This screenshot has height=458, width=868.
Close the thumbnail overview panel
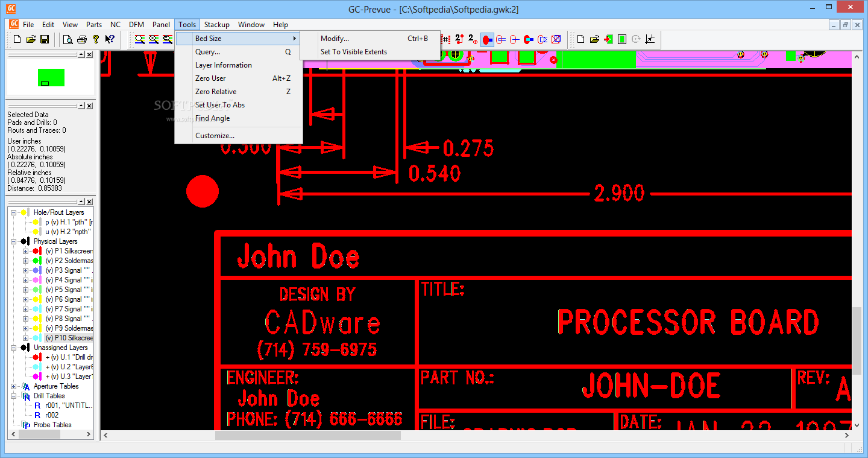[89, 54]
